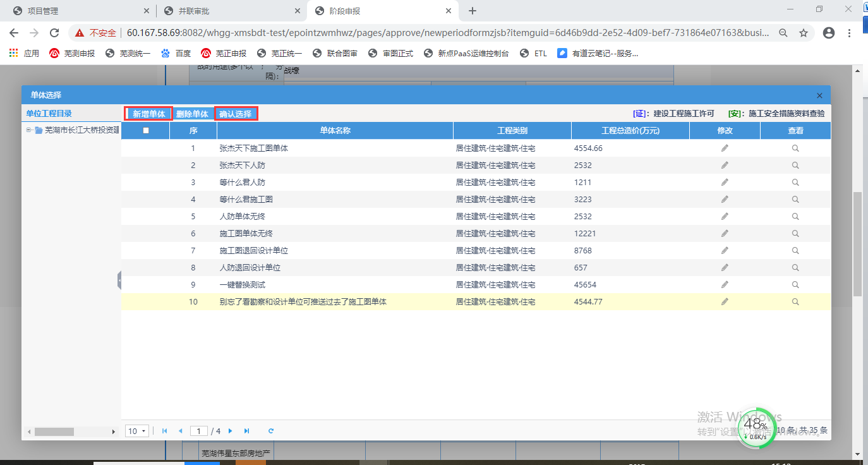This screenshot has height=465, width=868.
Task: Jump to last page of the table
Action: (246, 431)
